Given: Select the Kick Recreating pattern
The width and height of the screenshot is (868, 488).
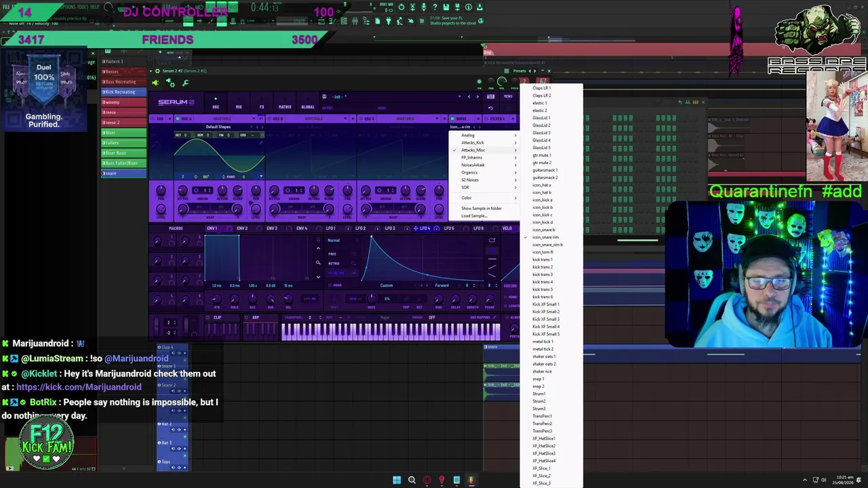Looking at the screenshot, I should (x=124, y=91).
